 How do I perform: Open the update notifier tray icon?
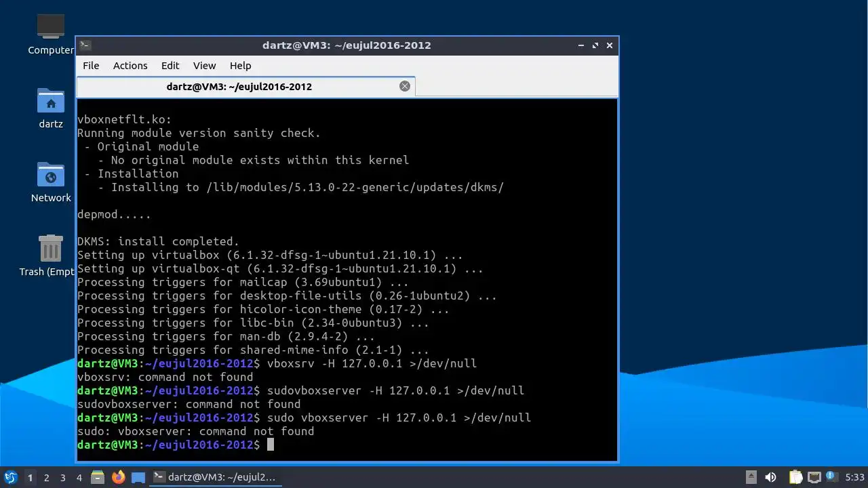pyautogui.click(x=831, y=477)
